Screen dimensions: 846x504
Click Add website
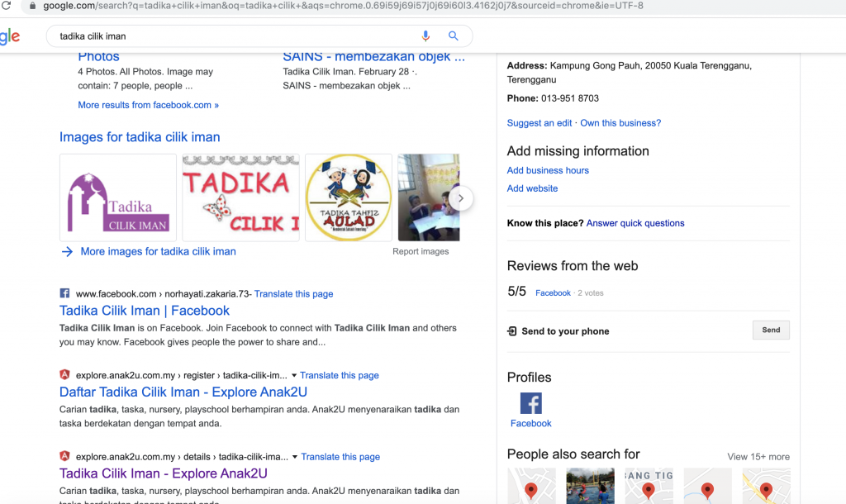click(x=533, y=188)
